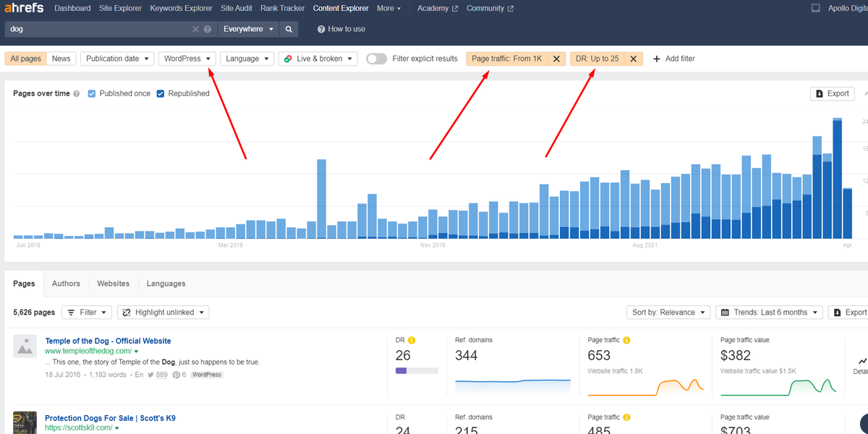Image resolution: width=868 pixels, height=434 pixels.
Task: Click the purple DR 26 bar
Action: pyautogui.click(x=401, y=370)
